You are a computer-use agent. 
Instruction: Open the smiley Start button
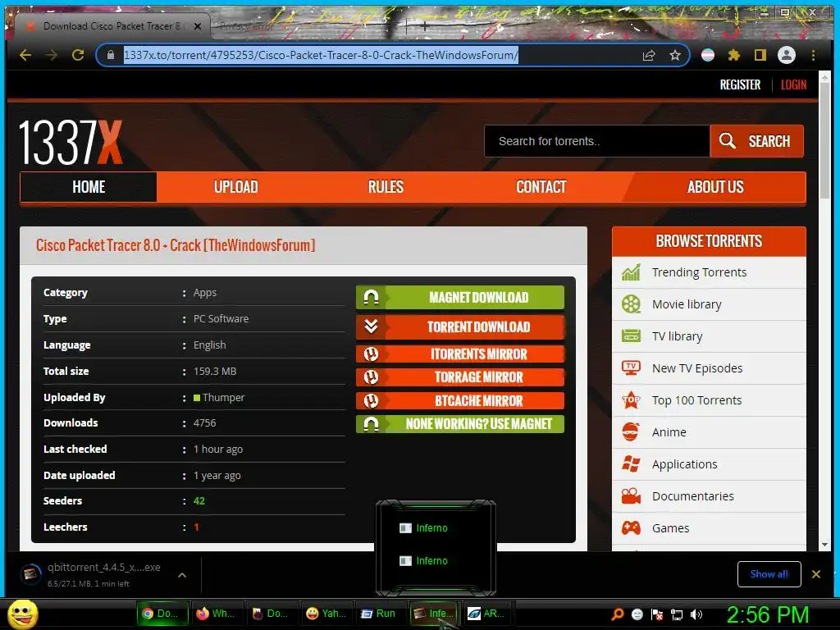(x=22, y=614)
